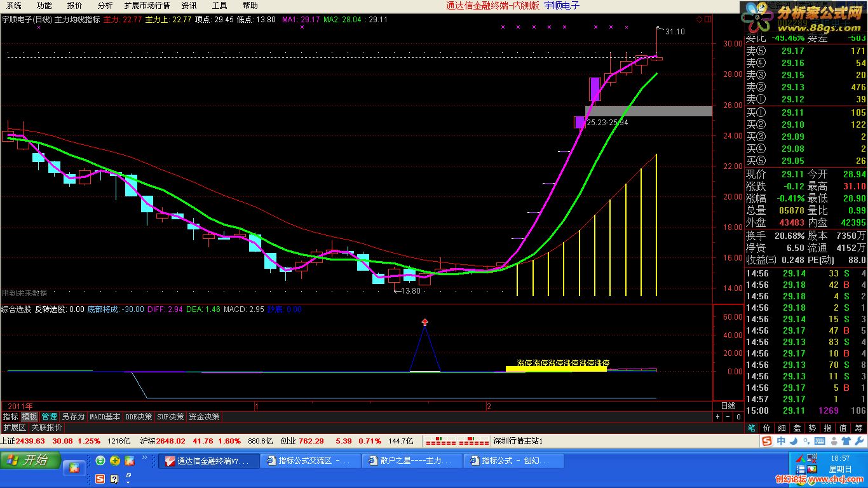868x488 pixels.
Task: Open the 关联报价 panel tab
Action: (x=46, y=428)
